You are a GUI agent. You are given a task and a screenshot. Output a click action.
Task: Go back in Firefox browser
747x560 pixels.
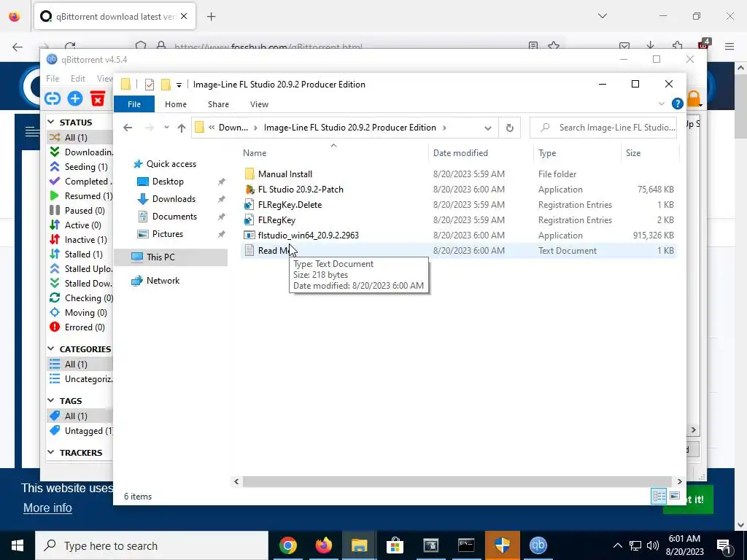coord(18,47)
